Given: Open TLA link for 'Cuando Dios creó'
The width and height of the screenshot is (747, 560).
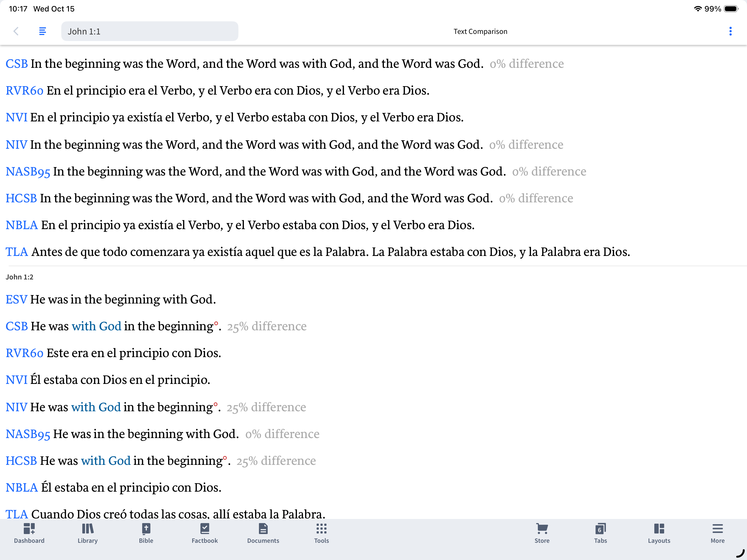Looking at the screenshot, I should (17, 514).
